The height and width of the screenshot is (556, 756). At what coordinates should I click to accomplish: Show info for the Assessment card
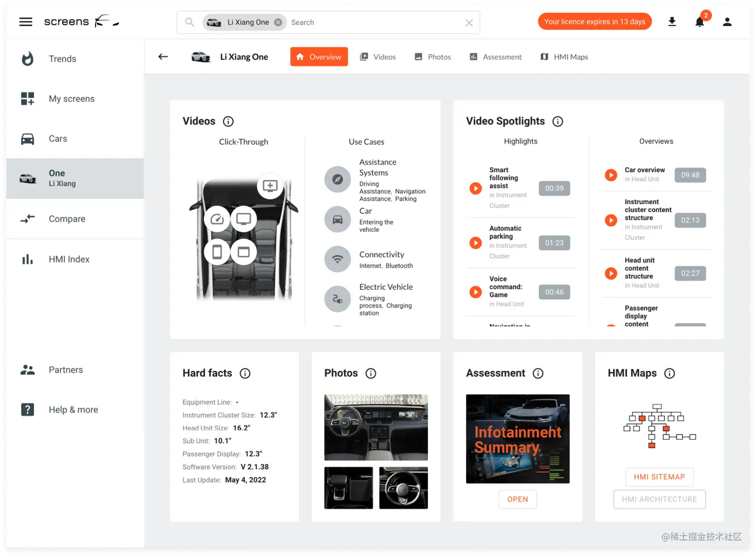coord(538,373)
